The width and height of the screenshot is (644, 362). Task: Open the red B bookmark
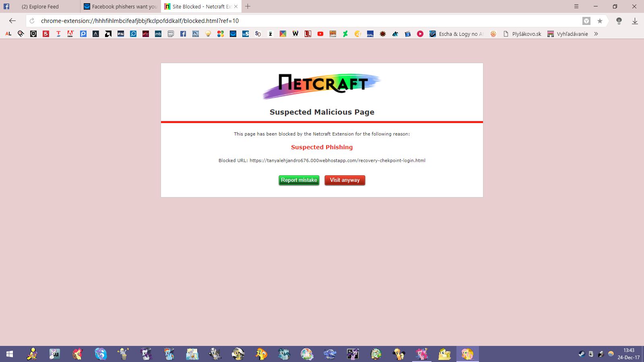46,34
